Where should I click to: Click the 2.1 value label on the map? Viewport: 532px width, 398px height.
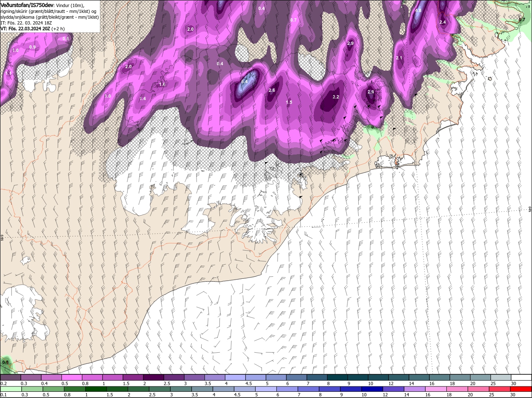coord(399,58)
